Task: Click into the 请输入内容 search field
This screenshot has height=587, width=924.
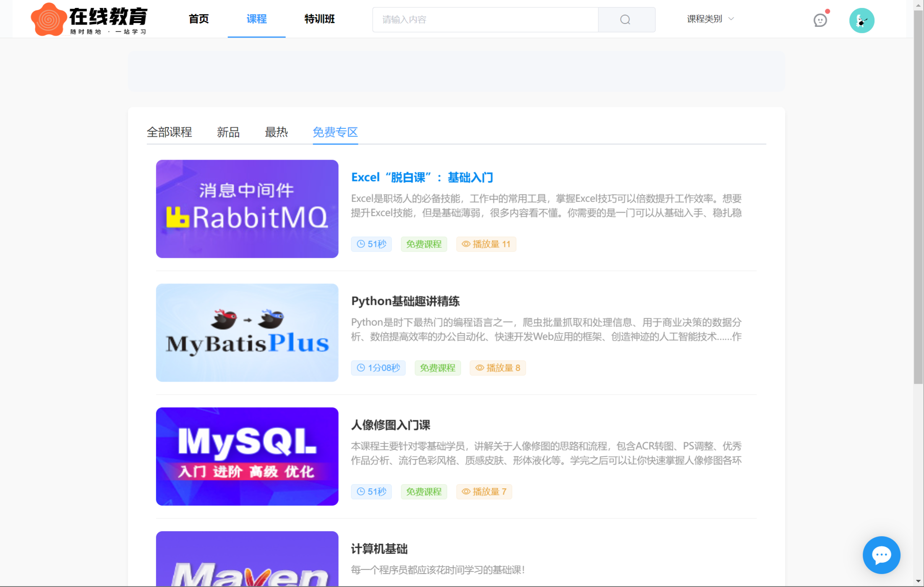Action: click(x=485, y=20)
